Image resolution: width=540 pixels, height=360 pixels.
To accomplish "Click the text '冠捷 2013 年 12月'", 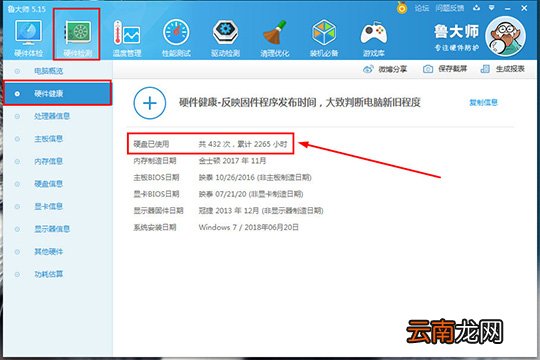I will click(x=229, y=210).
